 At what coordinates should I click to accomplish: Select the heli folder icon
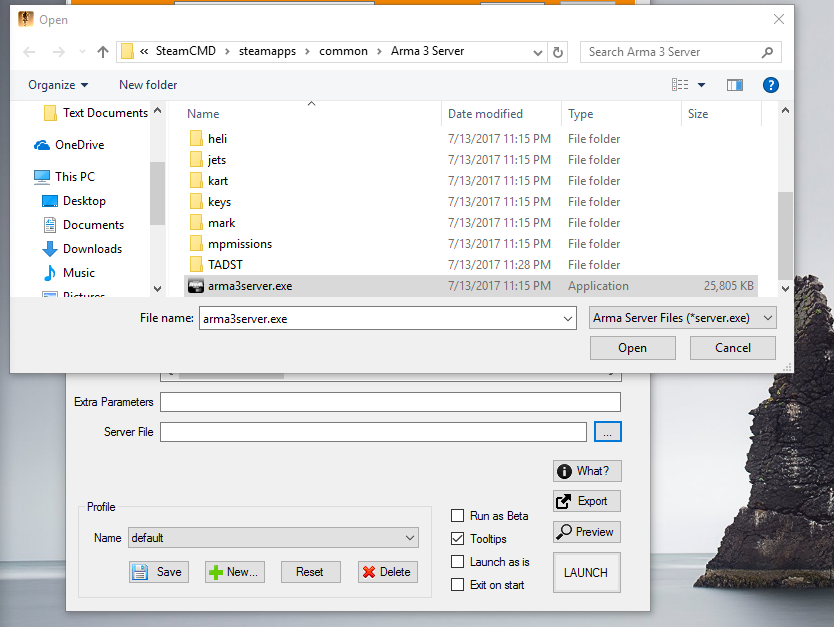[196, 139]
